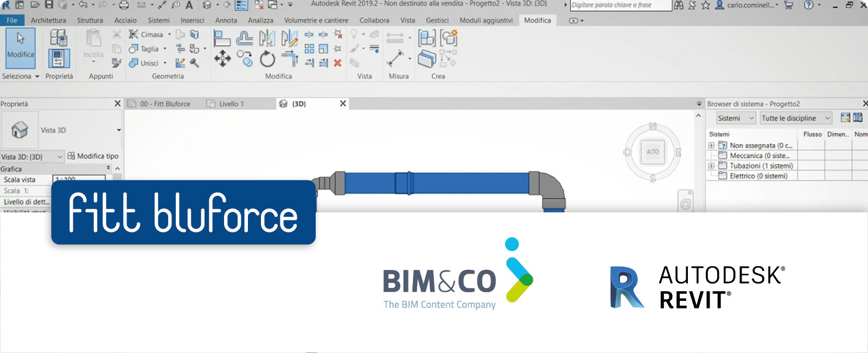Click the Default 3D View house icon
The width and height of the screenshot is (868, 353).
click(207, 5)
